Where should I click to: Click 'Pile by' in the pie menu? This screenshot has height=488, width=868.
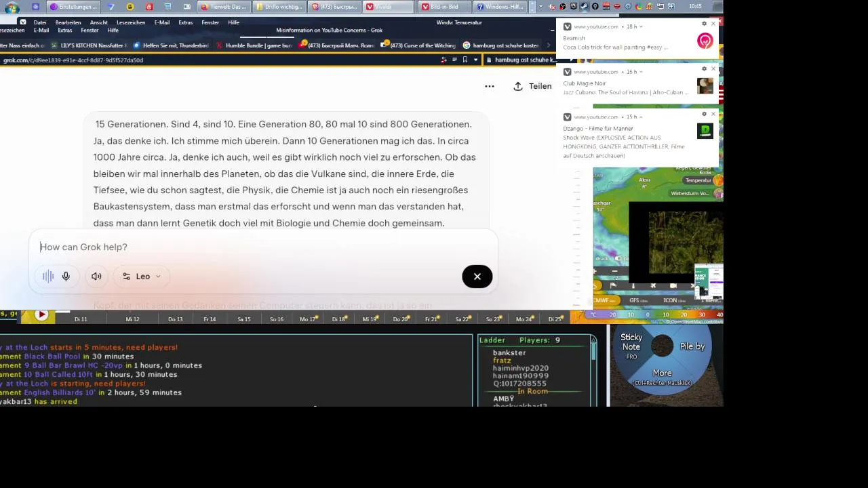(692, 346)
